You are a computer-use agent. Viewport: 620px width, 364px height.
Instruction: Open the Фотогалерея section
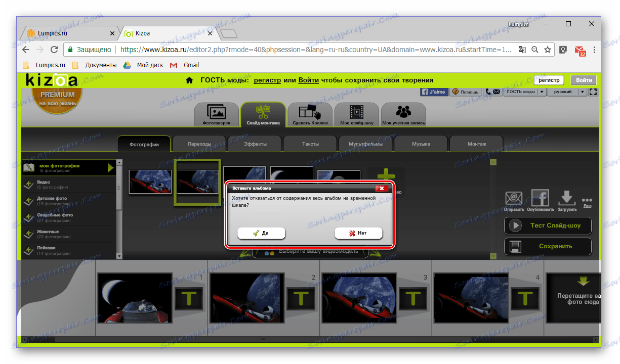pyautogui.click(x=217, y=114)
